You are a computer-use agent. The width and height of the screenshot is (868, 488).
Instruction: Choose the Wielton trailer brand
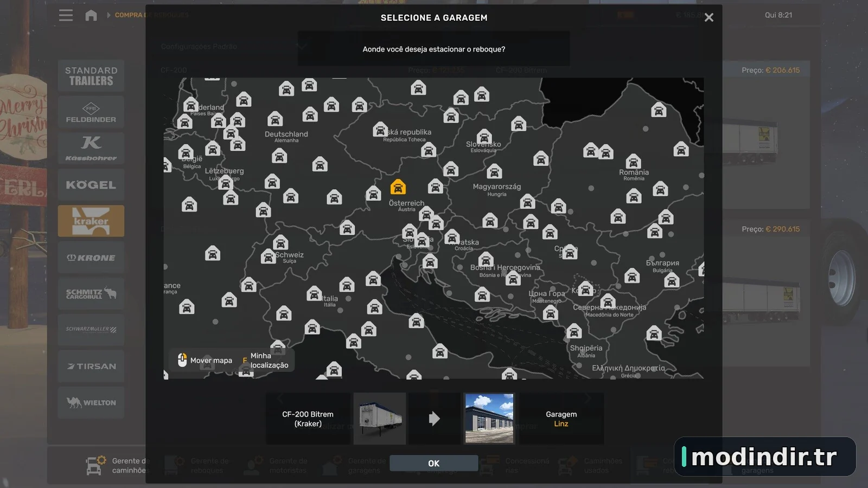(x=91, y=402)
